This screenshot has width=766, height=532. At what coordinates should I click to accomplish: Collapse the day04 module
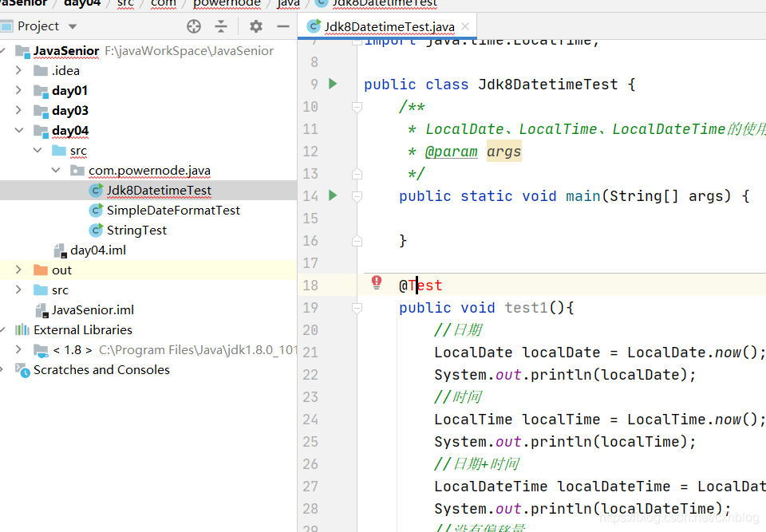click(x=19, y=130)
